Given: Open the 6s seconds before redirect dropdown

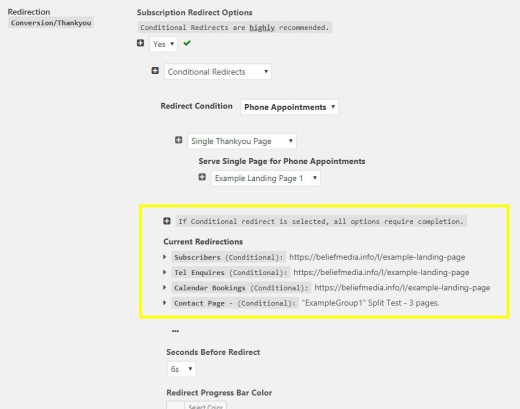Looking at the screenshot, I should (181, 369).
